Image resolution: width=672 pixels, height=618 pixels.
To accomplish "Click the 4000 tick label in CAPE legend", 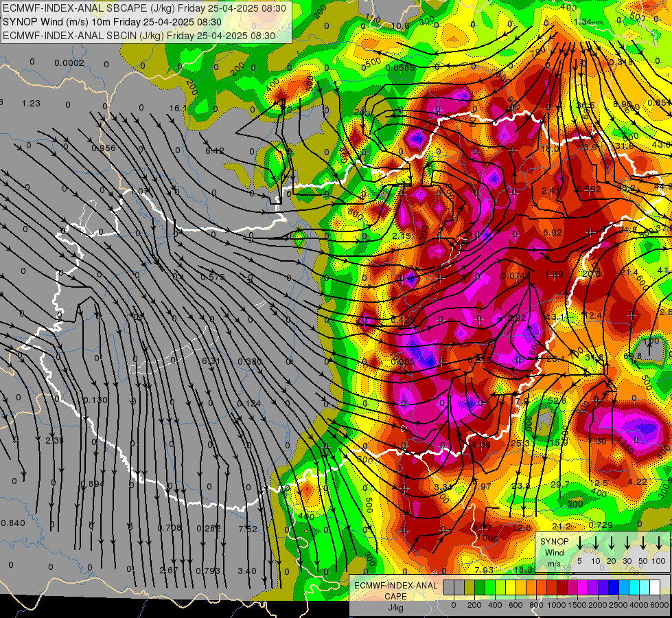I will (x=639, y=605).
